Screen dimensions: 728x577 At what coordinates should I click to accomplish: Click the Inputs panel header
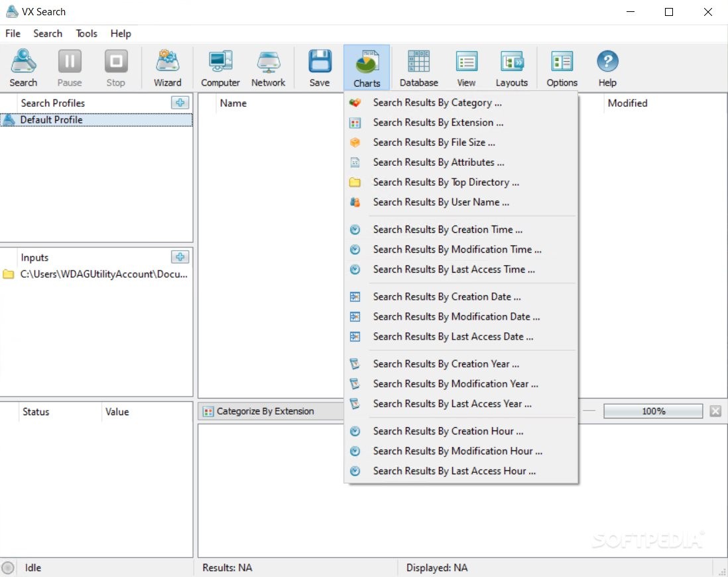[34, 257]
